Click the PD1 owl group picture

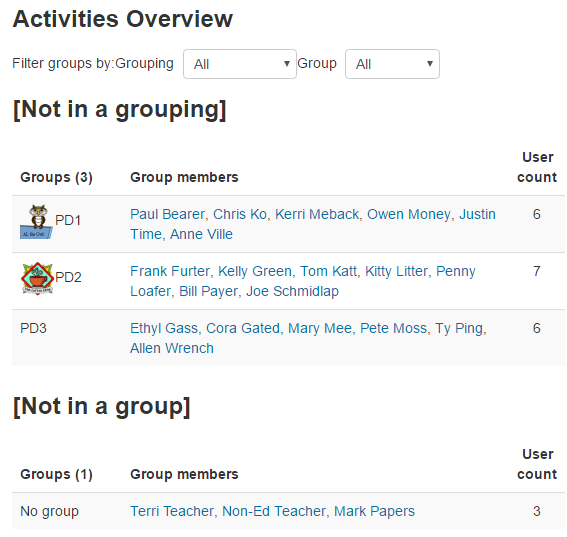pos(37,221)
